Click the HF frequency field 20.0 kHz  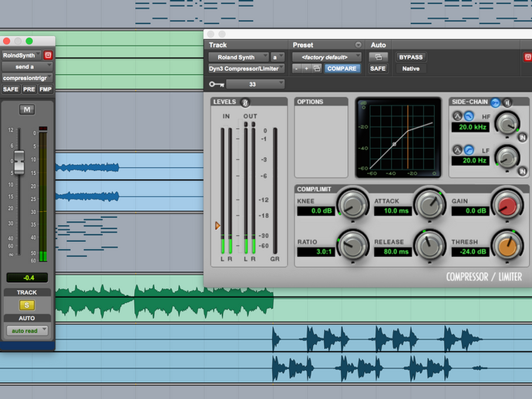coord(470,127)
